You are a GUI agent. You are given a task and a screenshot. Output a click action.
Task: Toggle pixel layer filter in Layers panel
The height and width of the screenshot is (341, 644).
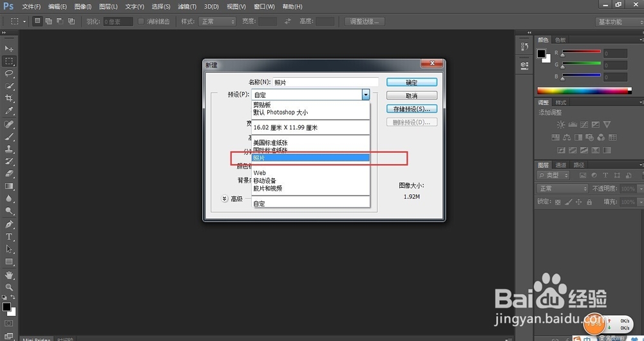582,175
